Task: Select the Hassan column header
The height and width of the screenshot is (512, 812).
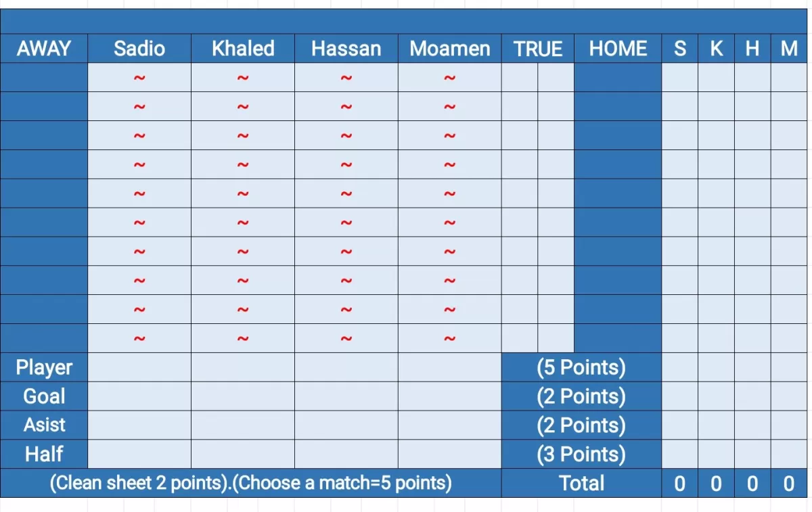Action: point(346,49)
